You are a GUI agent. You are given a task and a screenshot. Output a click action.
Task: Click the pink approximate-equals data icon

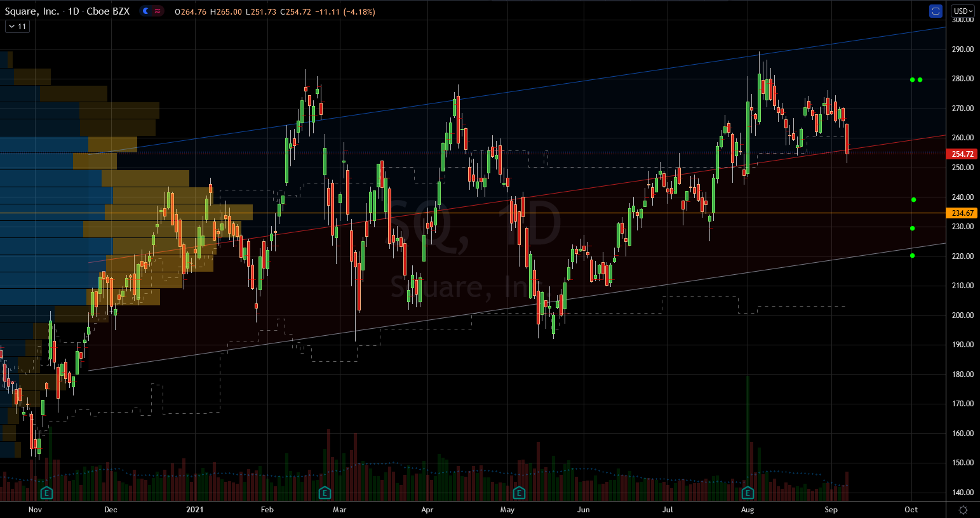click(x=157, y=11)
